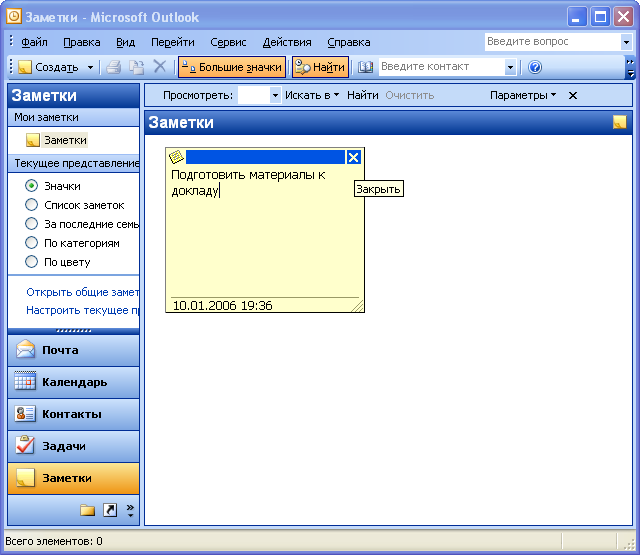Open the Действия menu
The width and height of the screenshot is (640, 555).
pos(287,42)
